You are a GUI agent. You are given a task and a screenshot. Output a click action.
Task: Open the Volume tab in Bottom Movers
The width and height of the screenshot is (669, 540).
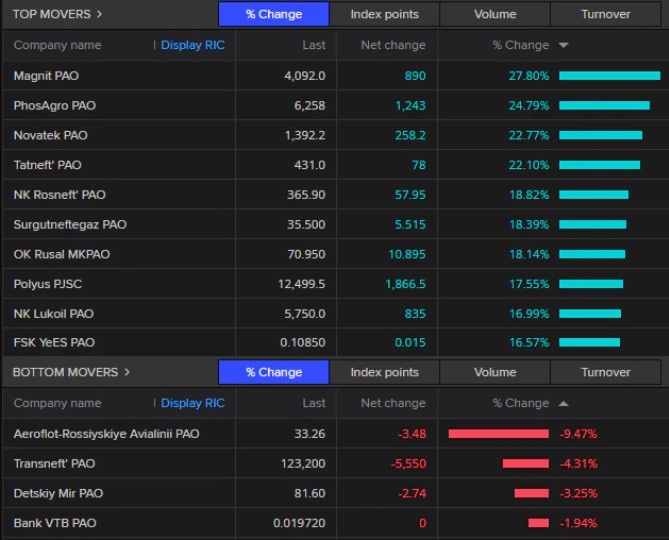click(x=495, y=372)
